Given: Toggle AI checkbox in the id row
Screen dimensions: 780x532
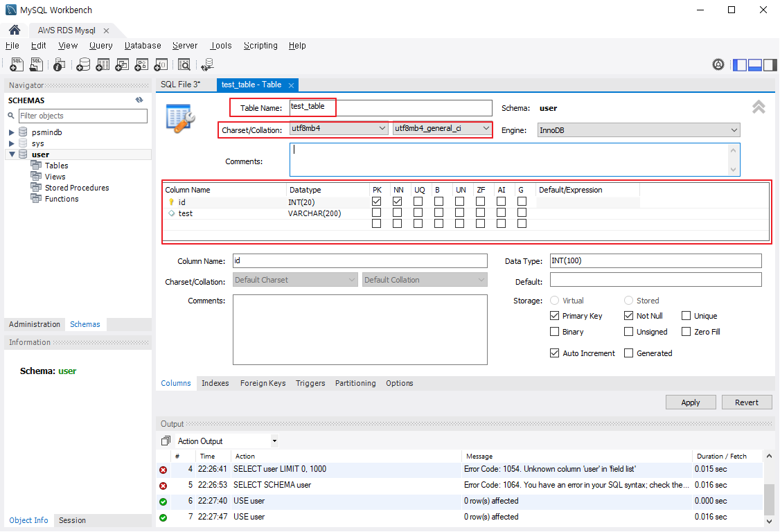Looking at the screenshot, I should click(x=501, y=202).
